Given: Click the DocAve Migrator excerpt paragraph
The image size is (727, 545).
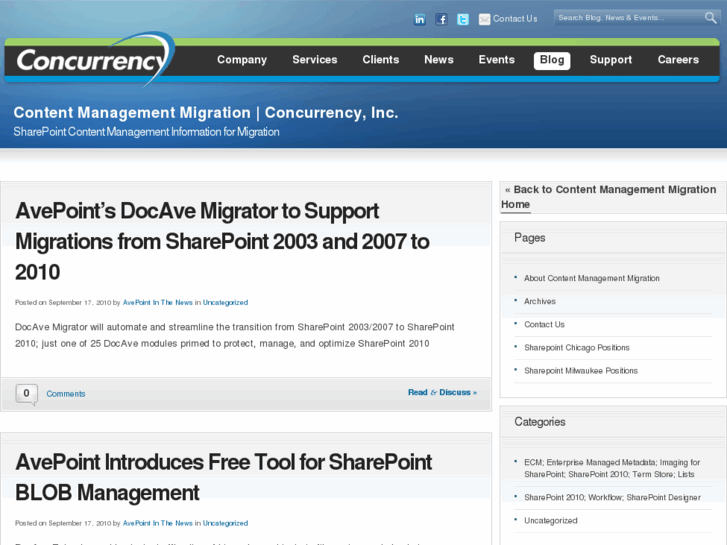Looking at the screenshot, I should point(235,335).
